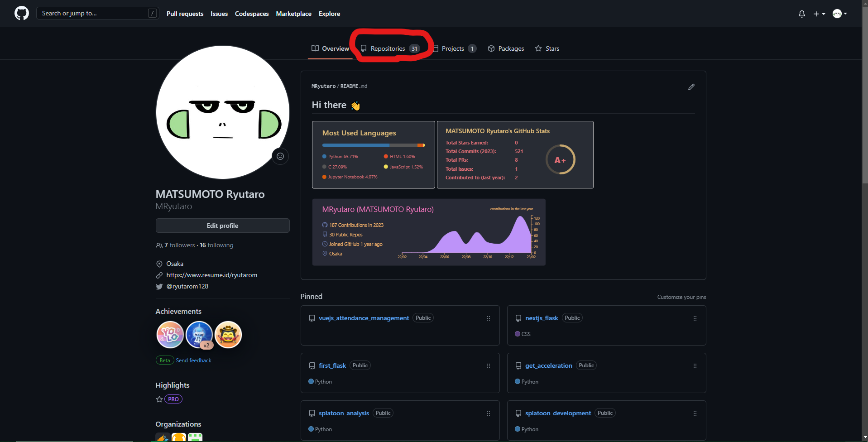
Task: Click the repo icon beside vuejs_attendance_management
Action: click(x=312, y=318)
